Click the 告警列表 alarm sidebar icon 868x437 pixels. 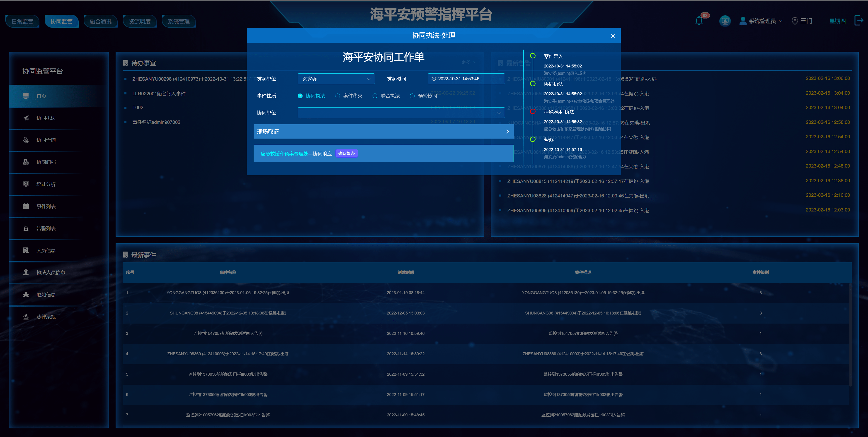click(26, 228)
